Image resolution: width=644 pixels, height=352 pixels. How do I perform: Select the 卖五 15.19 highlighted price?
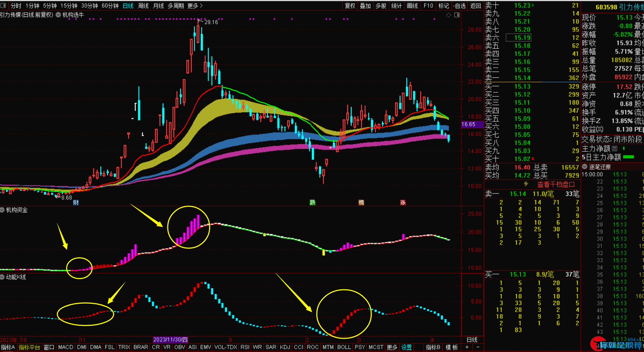click(518, 38)
